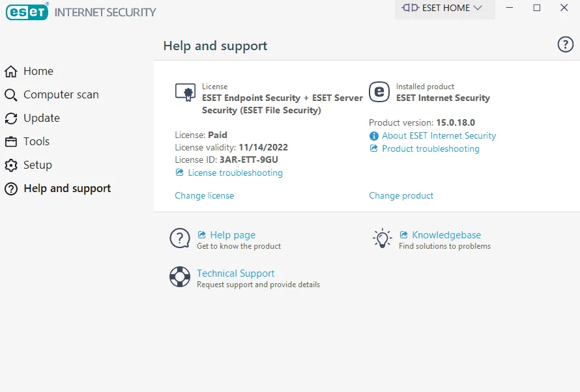Click Change product link
Screen dimensions: 580x392
coord(401,195)
